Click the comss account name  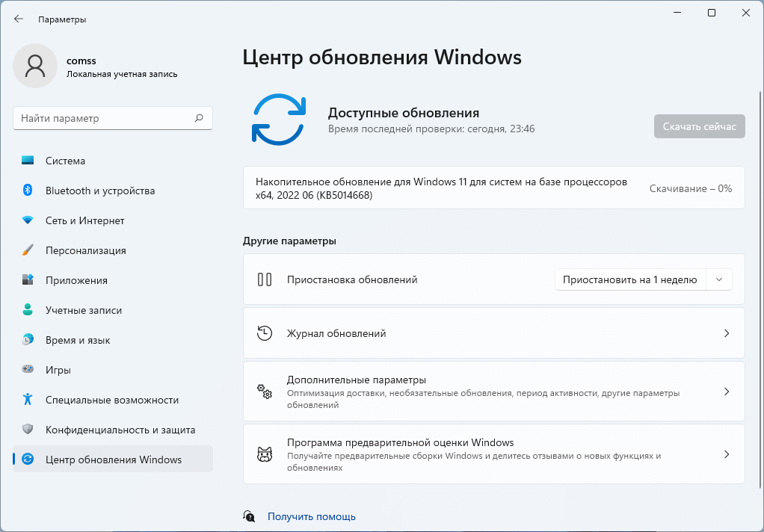(x=81, y=61)
